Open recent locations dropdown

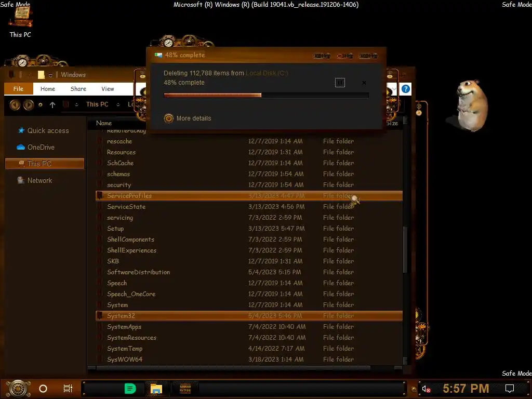(41, 104)
